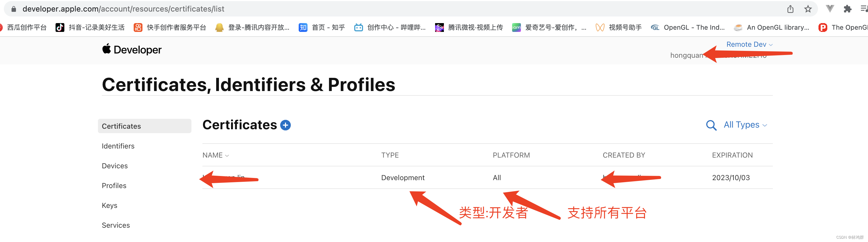Open the extensions puzzle icon
This screenshot has width=868, height=242.
pyautogui.click(x=847, y=9)
